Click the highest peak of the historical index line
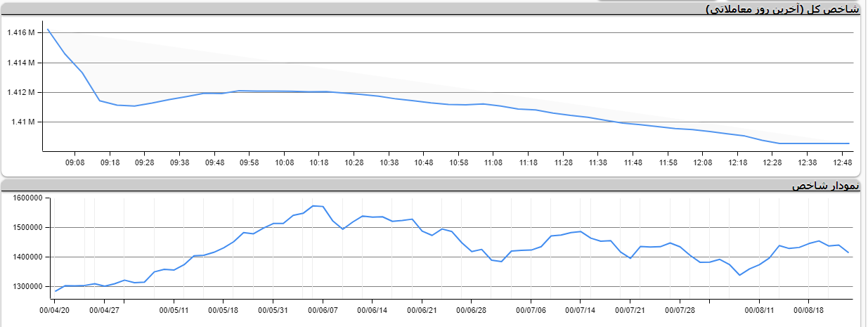Viewport: 868px width, 327px height. (313, 205)
